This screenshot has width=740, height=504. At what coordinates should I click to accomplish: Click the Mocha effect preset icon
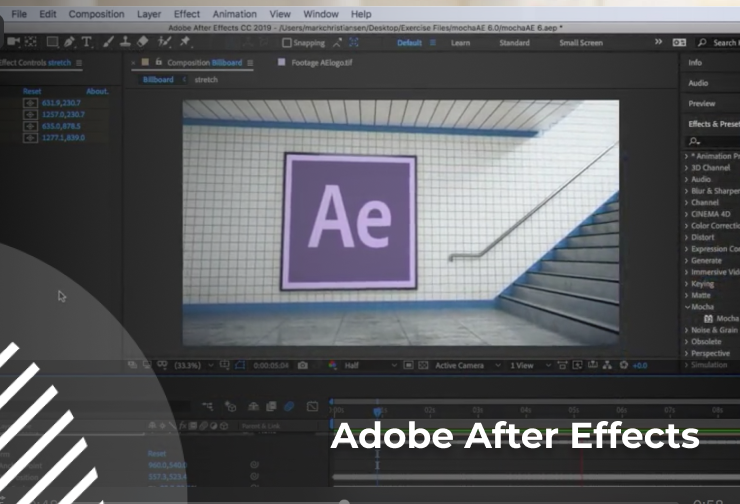[709, 318]
